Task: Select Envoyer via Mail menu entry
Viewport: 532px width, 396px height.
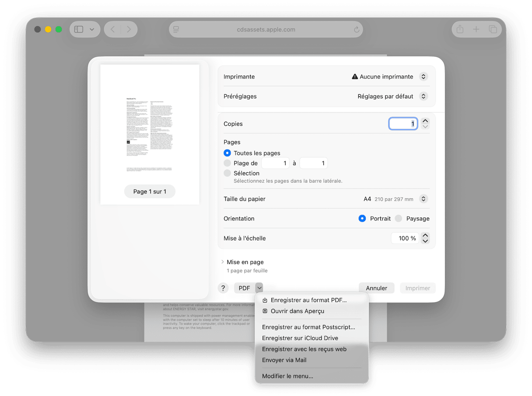Action: point(283,360)
